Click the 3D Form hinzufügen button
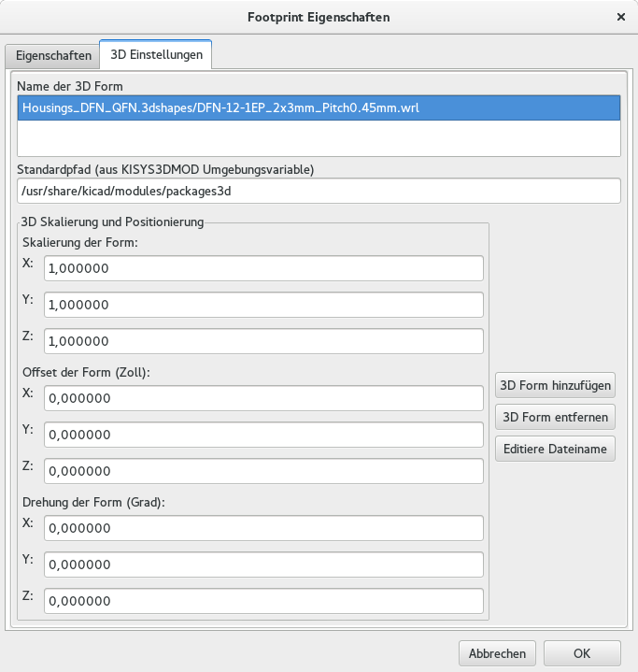This screenshot has height=672, width=638. pos(555,385)
